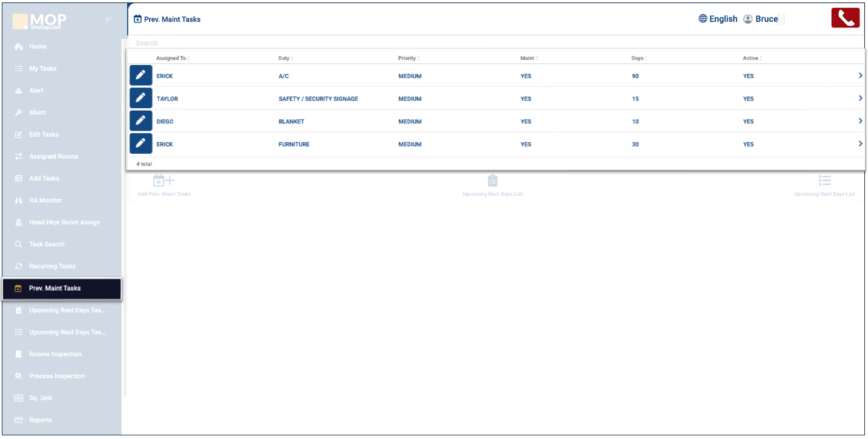This screenshot has width=868, height=439.
Task: Sort the table by Days column
Action: 638,58
